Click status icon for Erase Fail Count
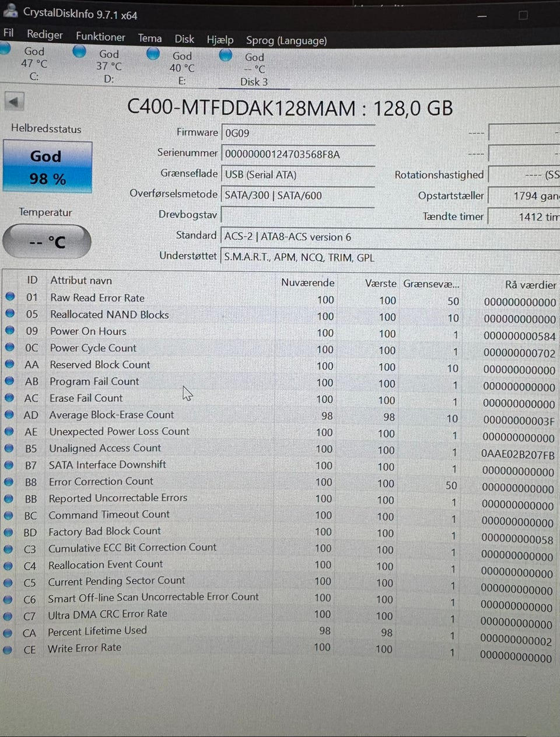Image resolution: width=560 pixels, height=737 pixels. 9,397
